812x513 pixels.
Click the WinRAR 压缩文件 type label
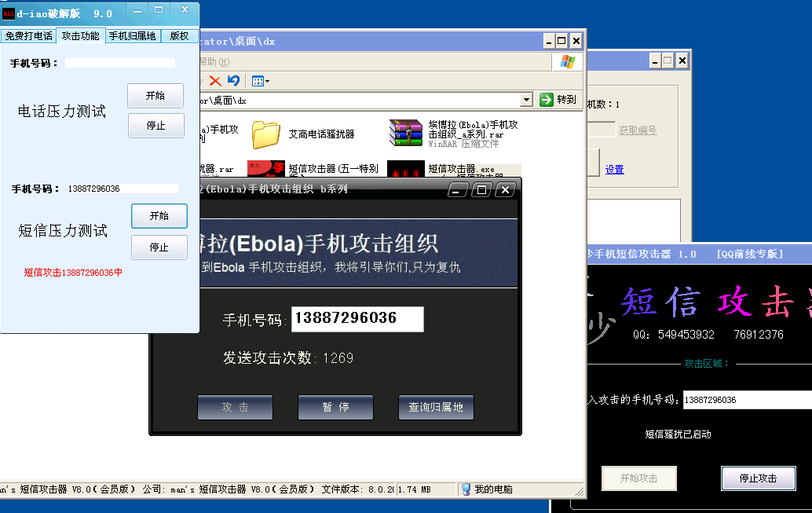click(463, 144)
